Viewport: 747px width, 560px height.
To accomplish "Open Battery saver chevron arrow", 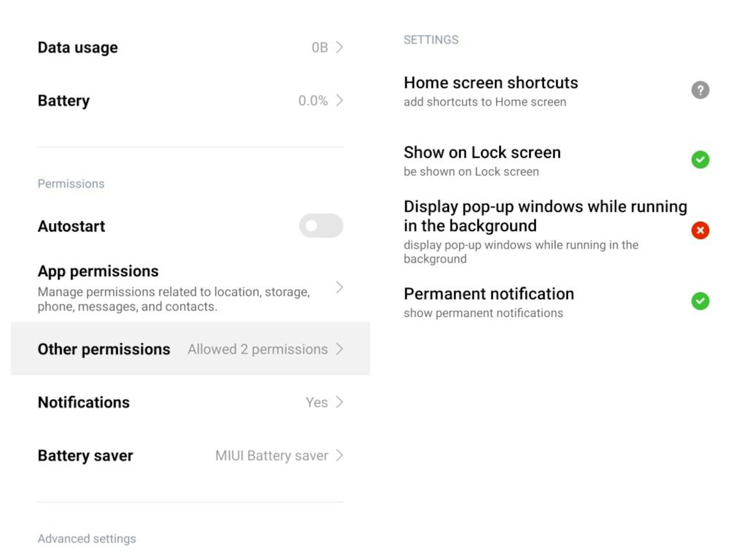I will click(340, 455).
